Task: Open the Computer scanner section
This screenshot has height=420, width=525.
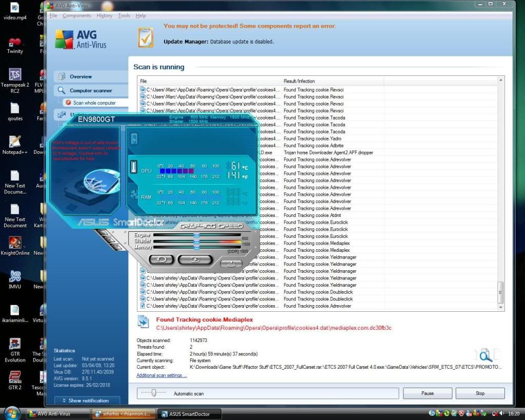Action: (x=91, y=90)
